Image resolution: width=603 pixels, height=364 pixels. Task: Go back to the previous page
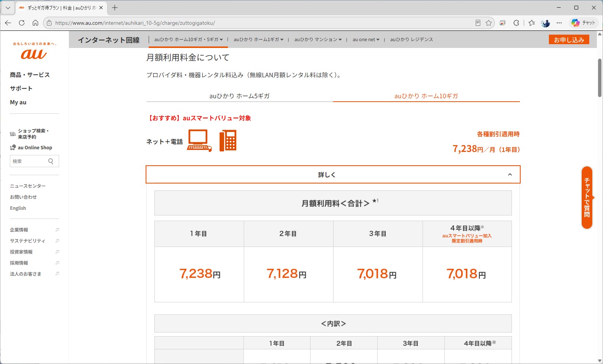(x=8, y=23)
